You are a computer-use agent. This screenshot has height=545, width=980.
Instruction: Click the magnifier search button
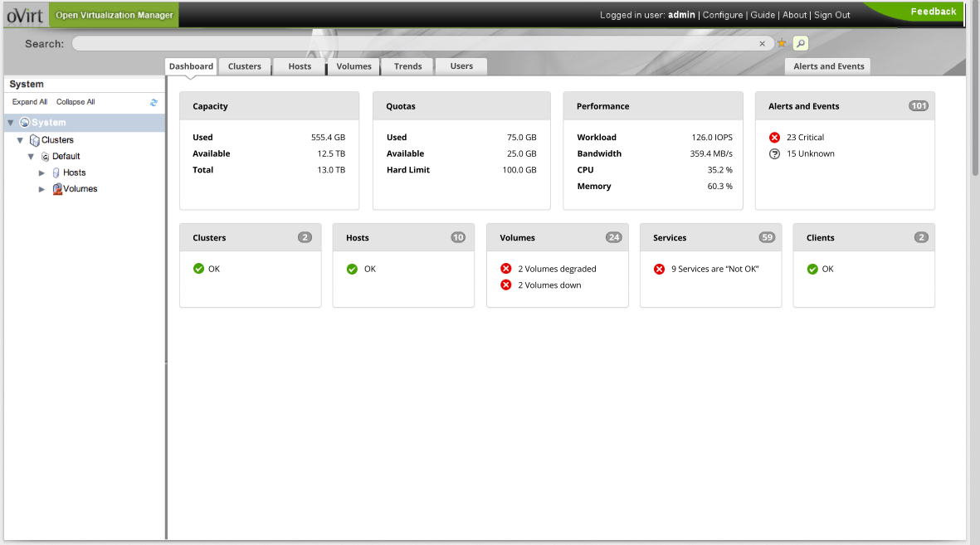click(x=800, y=43)
